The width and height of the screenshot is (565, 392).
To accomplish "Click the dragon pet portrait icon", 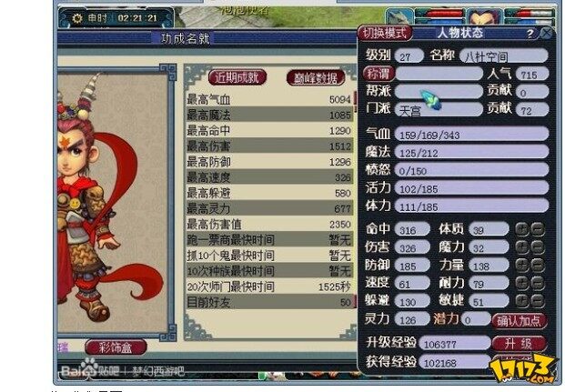I will [x=399, y=16].
